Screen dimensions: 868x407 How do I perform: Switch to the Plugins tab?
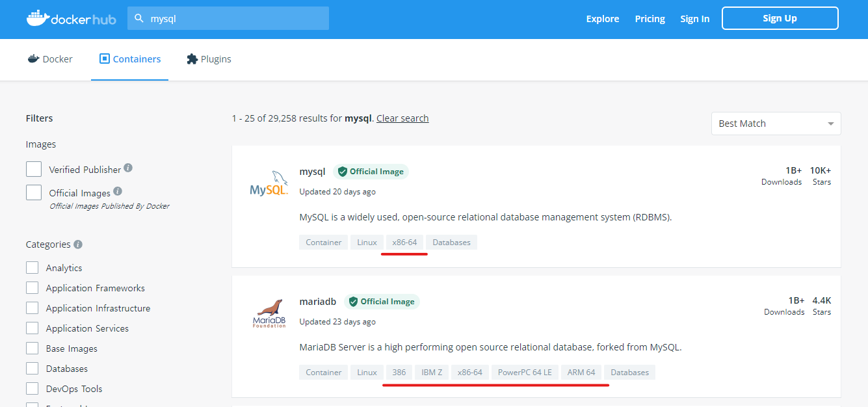[x=209, y=59]
